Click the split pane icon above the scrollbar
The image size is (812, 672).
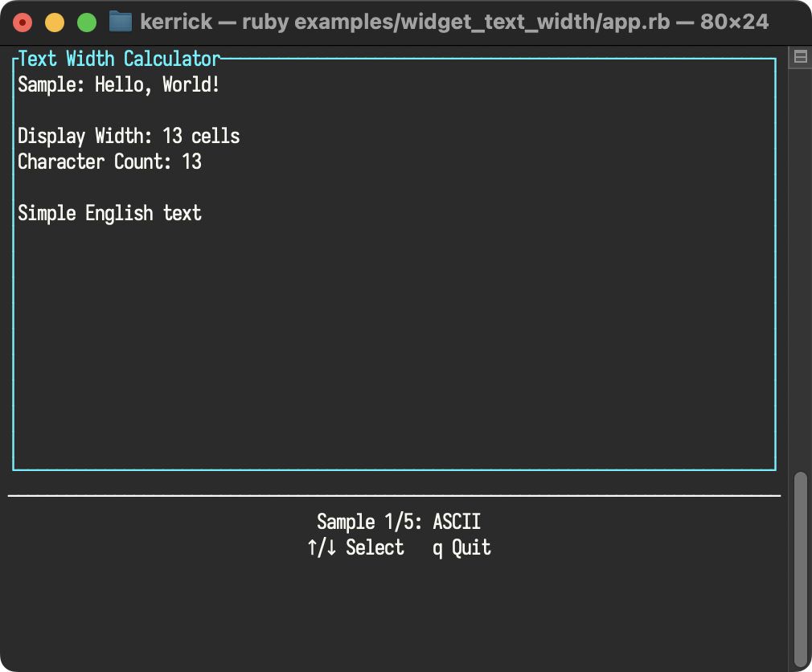pos(800,56)
